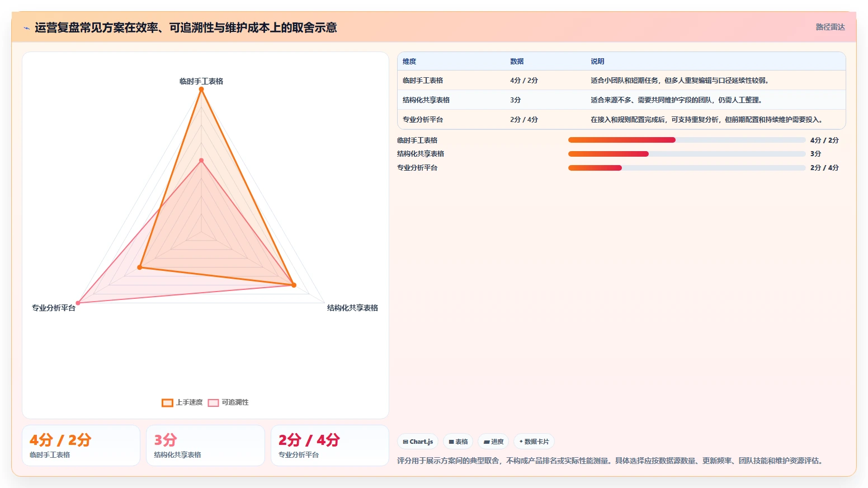The image size is (868, 488).
Task: Click the Chart.js chip
Action: tap(418, 442)
